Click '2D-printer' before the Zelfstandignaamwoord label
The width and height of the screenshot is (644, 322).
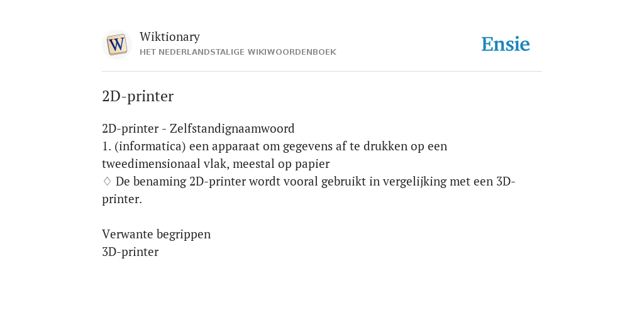(130, 128)
